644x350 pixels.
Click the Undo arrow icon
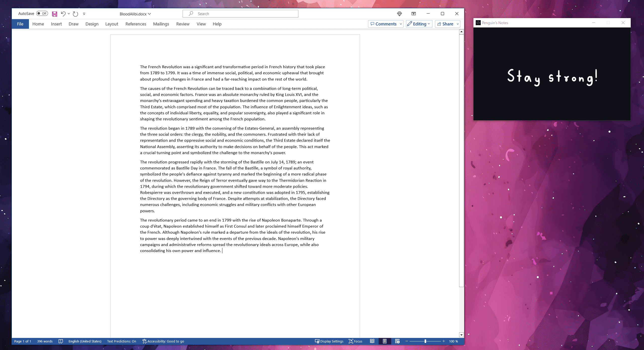(x=63, y=14)
